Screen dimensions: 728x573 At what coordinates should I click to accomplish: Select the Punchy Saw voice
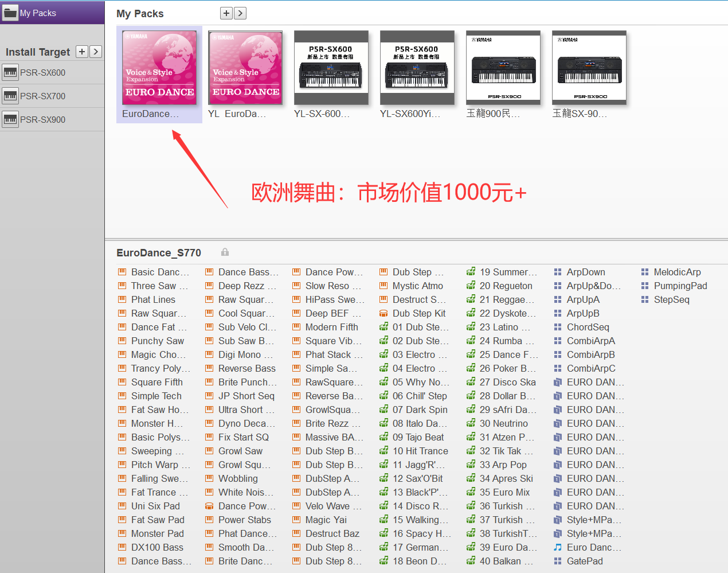coord(158,341)
